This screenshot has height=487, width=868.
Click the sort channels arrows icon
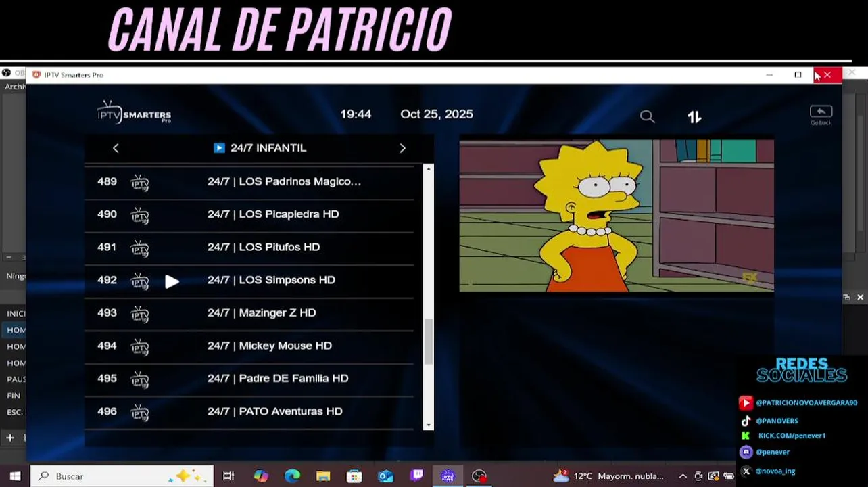(694, 117)
